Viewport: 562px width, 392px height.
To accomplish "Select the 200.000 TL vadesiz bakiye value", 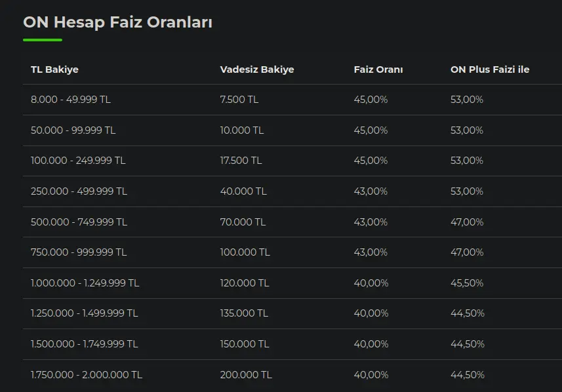I will click(246, 375).
